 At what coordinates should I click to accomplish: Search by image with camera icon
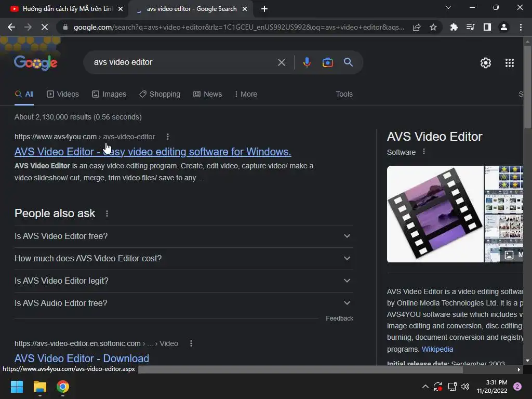coord(327,62)
